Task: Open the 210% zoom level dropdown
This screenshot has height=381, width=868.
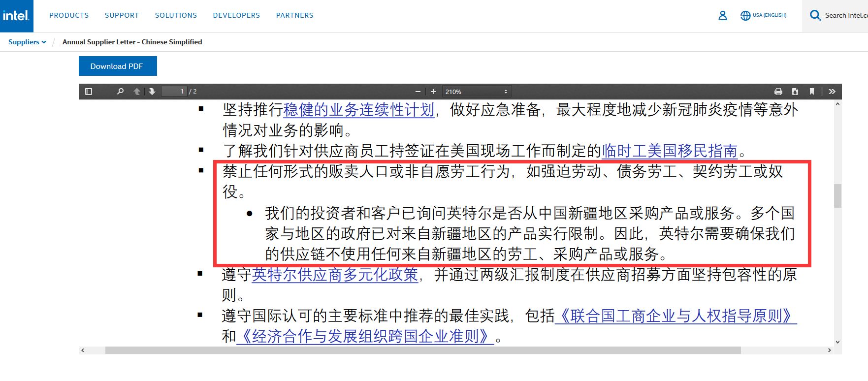Action: [x=477, y=92]
